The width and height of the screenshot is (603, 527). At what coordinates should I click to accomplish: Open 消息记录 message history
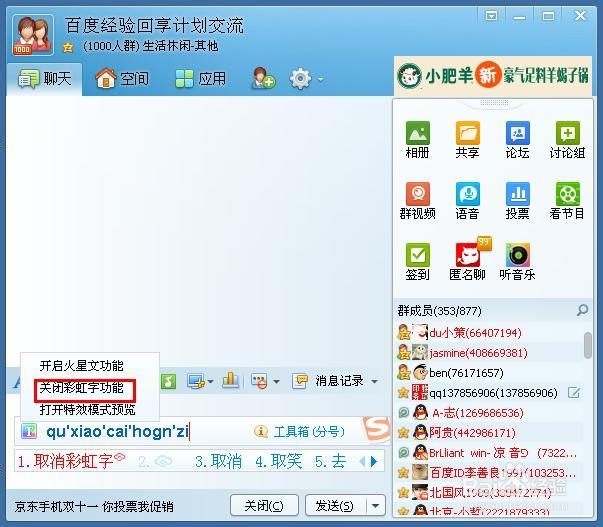(x=328, y=381)
